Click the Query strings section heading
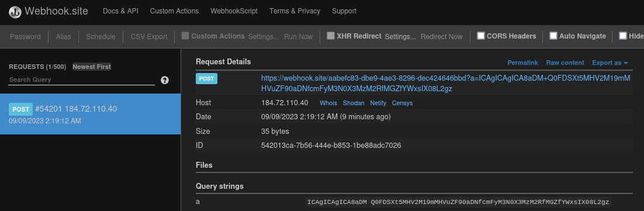 pyautogui.click(x=220, y=186)
